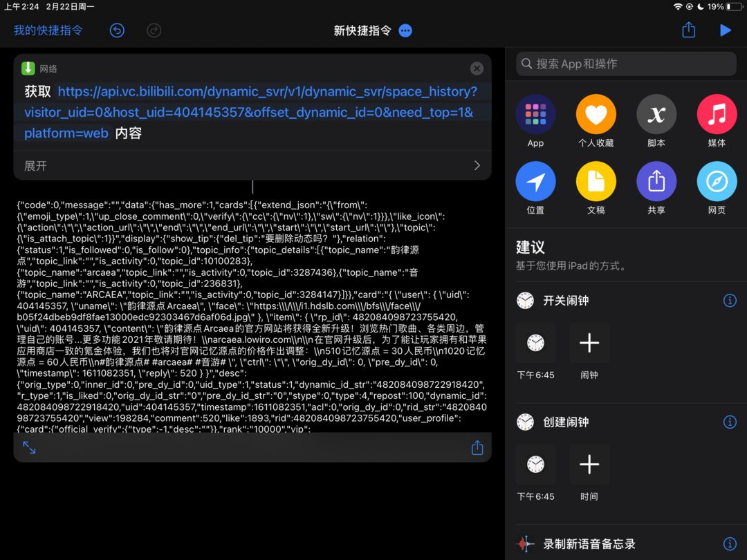Click the green 网络 download icon

[x=28, y=68]
